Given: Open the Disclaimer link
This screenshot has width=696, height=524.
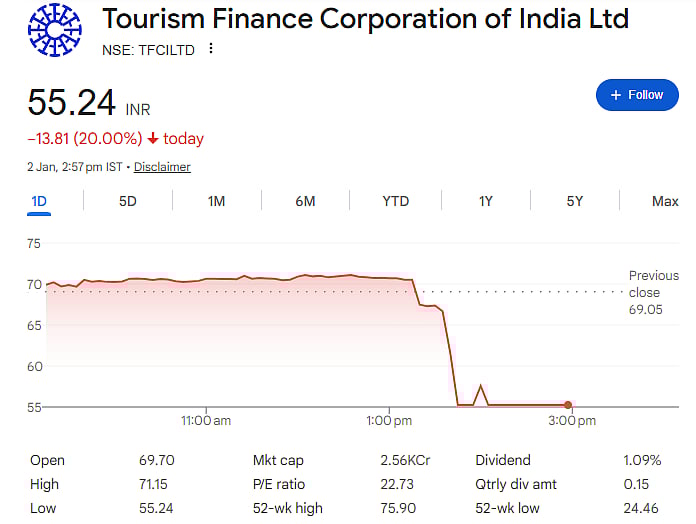Looking at the screenshot, I should pos(162,167).
